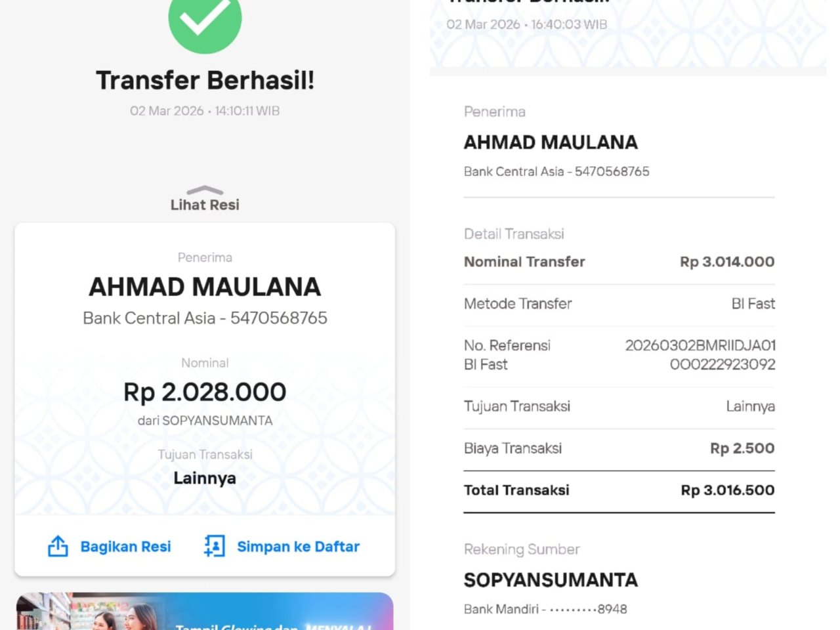840x630 pixels.
Task: Select the SOPYANSUMANTA source account name
Action: (x=551, y=580)
